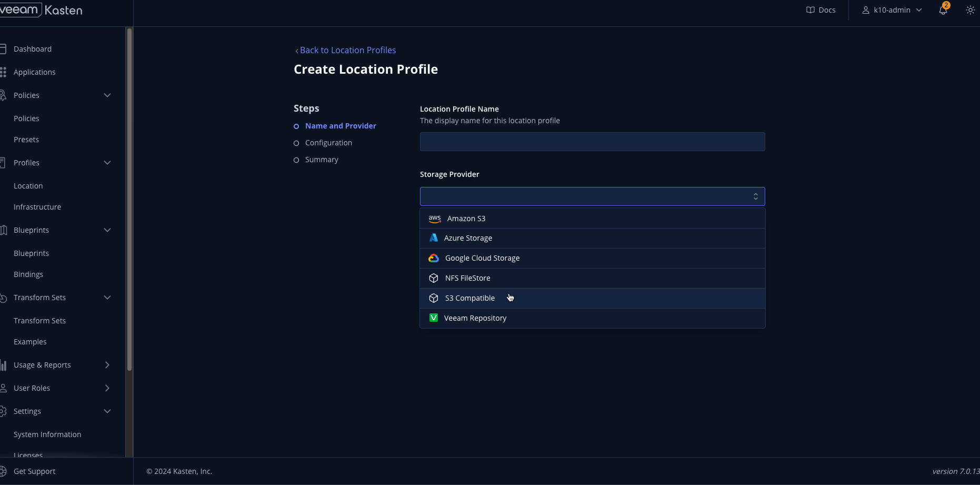Click the Amazon S3 aws icon

tap(434, 219)
